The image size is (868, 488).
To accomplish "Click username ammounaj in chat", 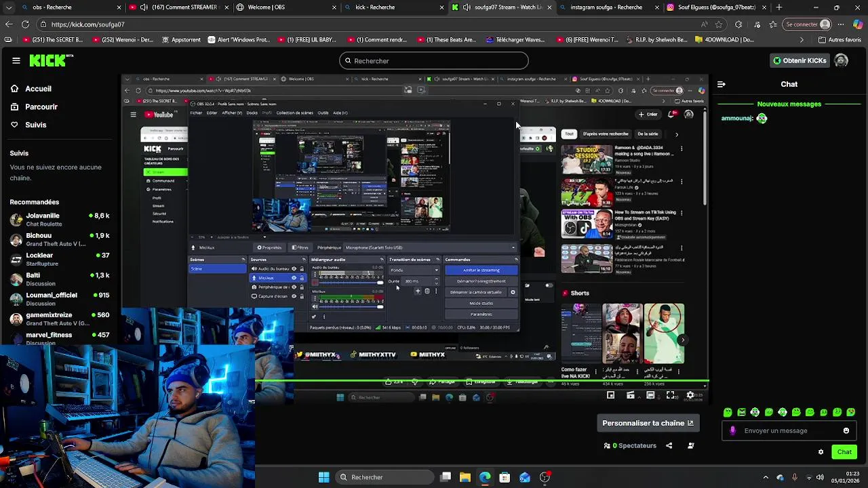I will [x=737, y=119].
